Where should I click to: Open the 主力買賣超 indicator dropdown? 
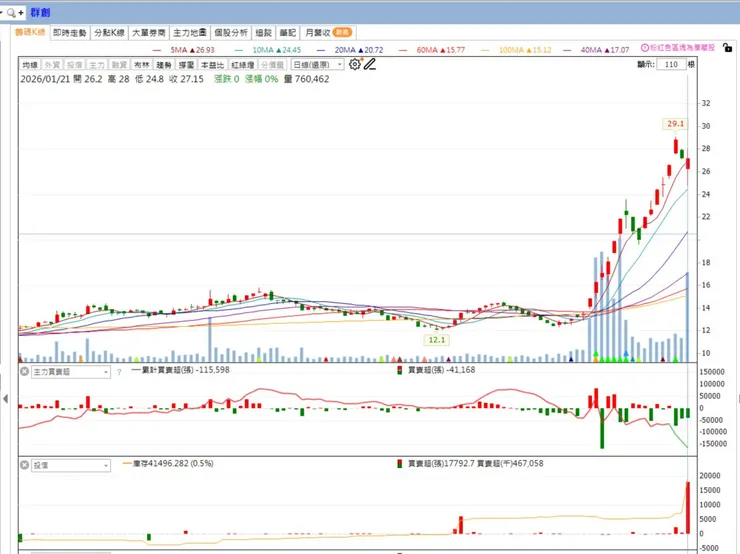point(71,372)
